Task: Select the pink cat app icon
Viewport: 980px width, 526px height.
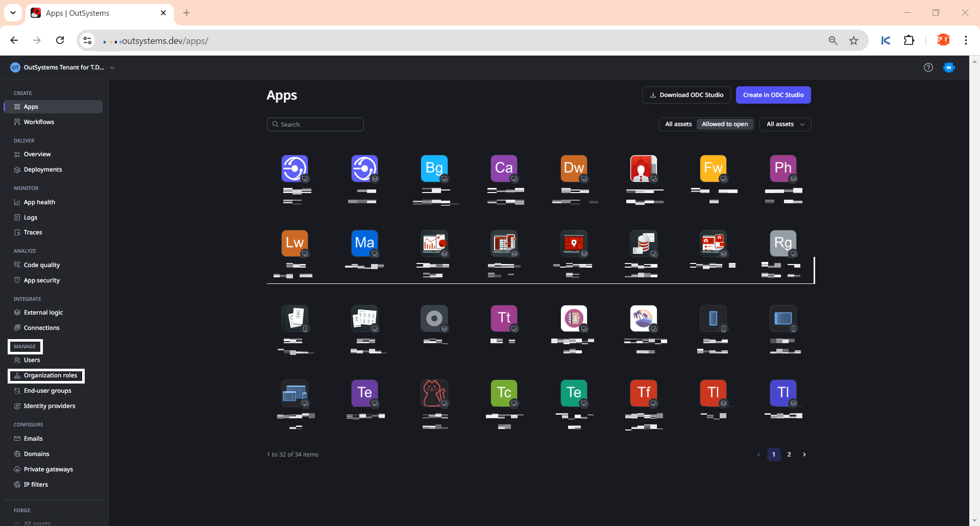Action: pos(434,393)
